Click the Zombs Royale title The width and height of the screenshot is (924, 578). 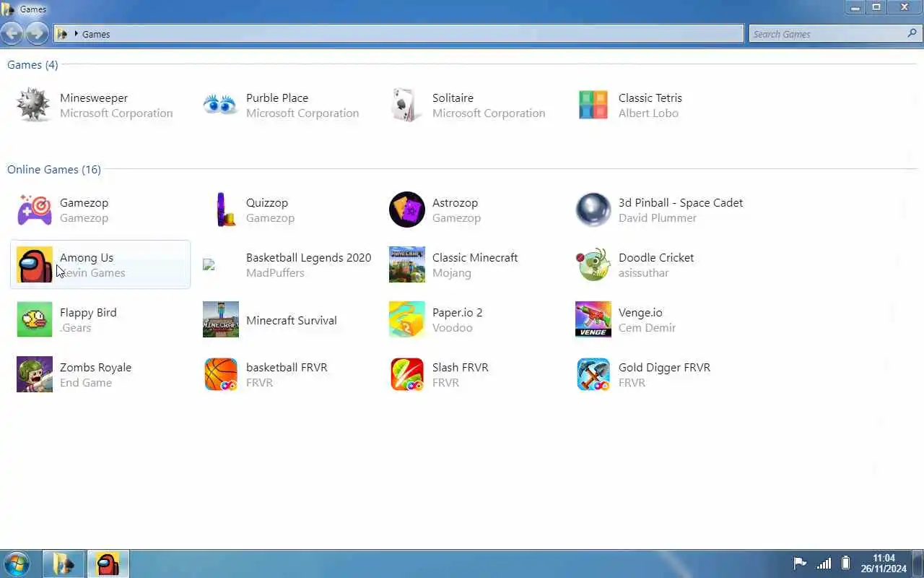point(95,367)
